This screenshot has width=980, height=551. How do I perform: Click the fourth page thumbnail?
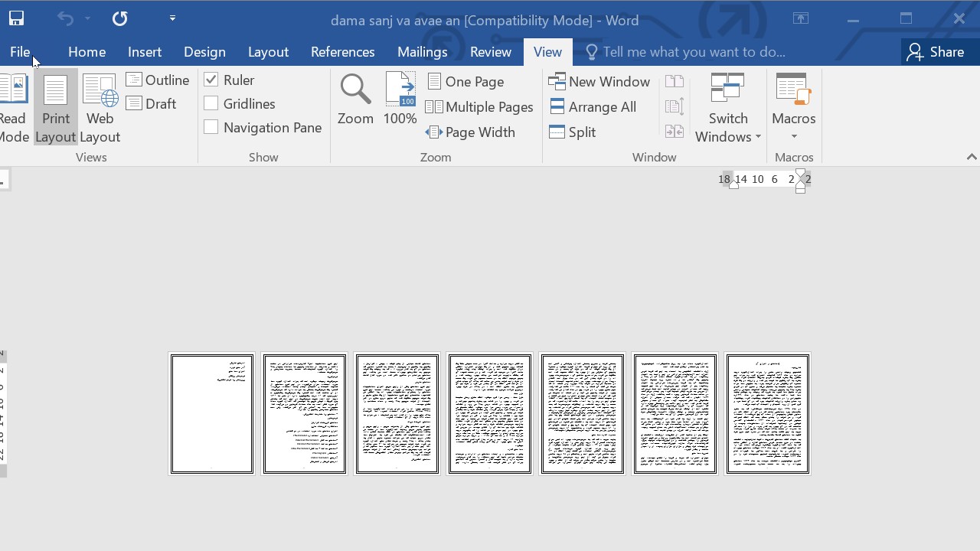490,413
